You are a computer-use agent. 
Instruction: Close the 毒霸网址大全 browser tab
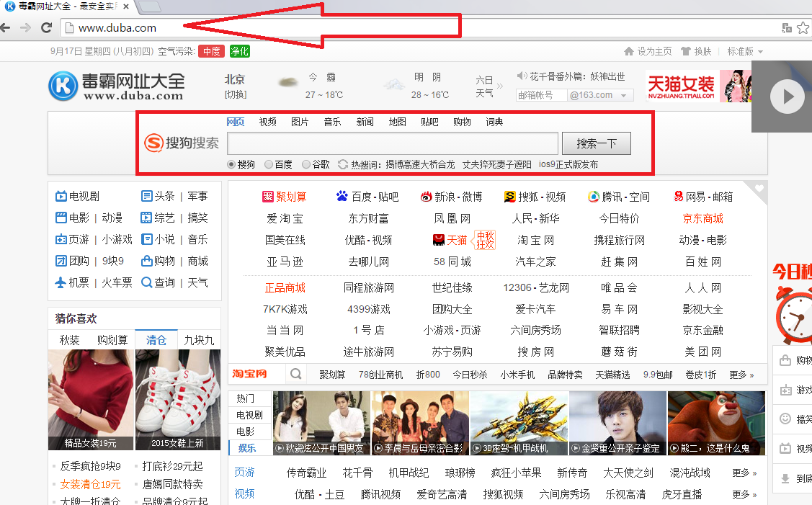(126, 6)
